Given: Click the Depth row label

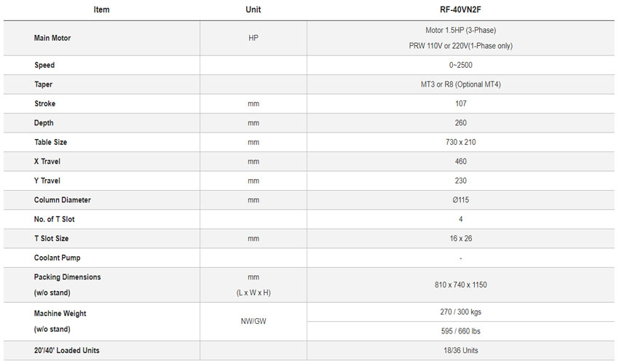Looking at the screenshot, I should 44,123.
